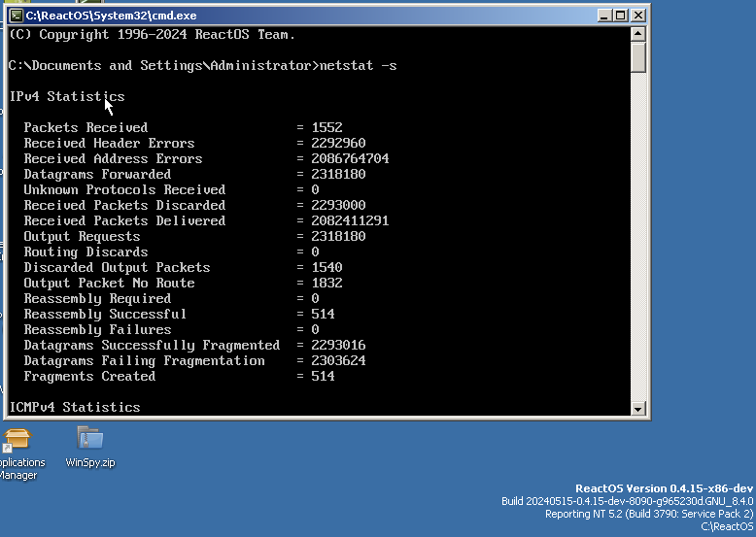The height and width of the screenshot is (537, 756).
Task: Click 'Routing Discards' label
Action: (x=86, y=252)
